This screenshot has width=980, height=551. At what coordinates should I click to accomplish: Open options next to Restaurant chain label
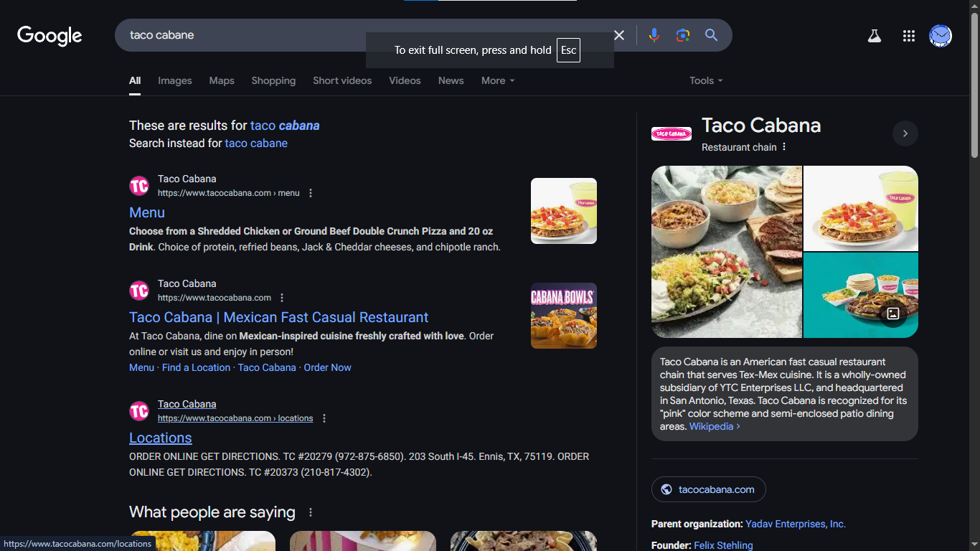pyautogui.click(x=784, y=147)
